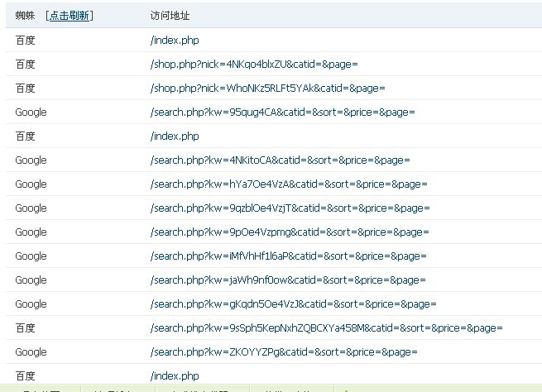542x392 pixels.
Task: Open the search link with kw=9sSph5KepNxhZQBCXYa458M
Action: click(x=326, y=327)
